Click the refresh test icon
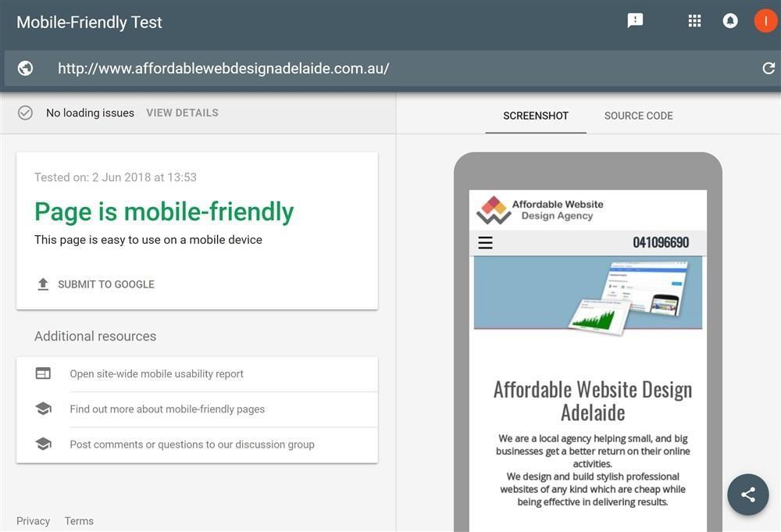 click(x=769, y=68)
